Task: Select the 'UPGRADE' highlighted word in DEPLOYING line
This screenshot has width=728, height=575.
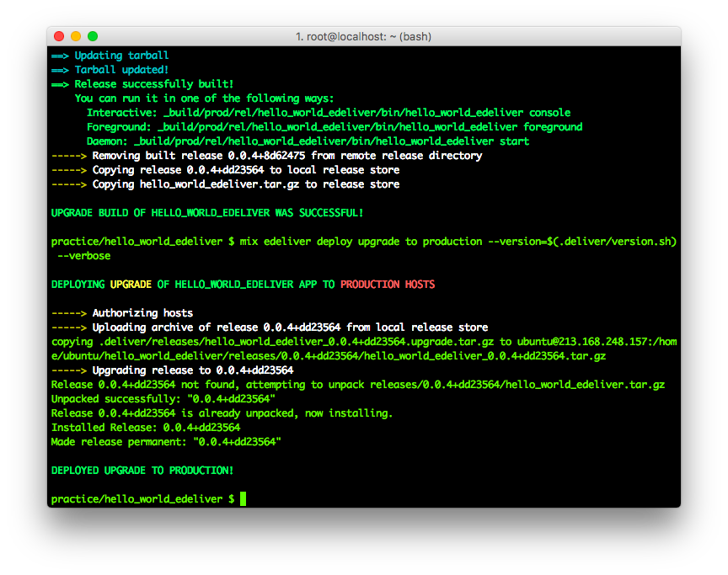Action: pos(131,284)
